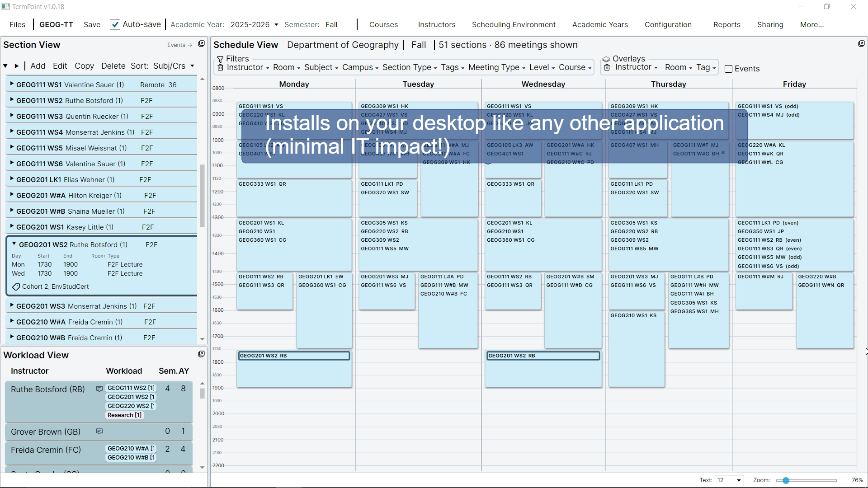The width and height of the screenshot is (868, 488).
Task: Open the Scheduling Environment menu
Action: 514,25
